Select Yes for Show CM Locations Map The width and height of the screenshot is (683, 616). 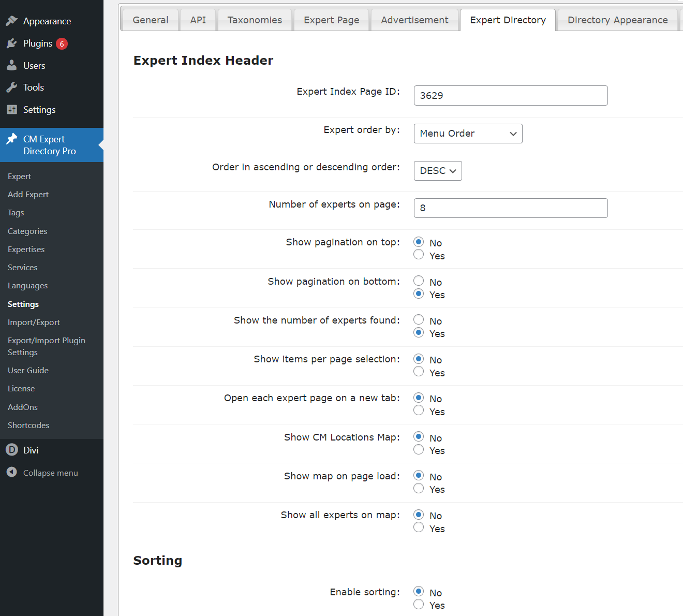point(419,449)
